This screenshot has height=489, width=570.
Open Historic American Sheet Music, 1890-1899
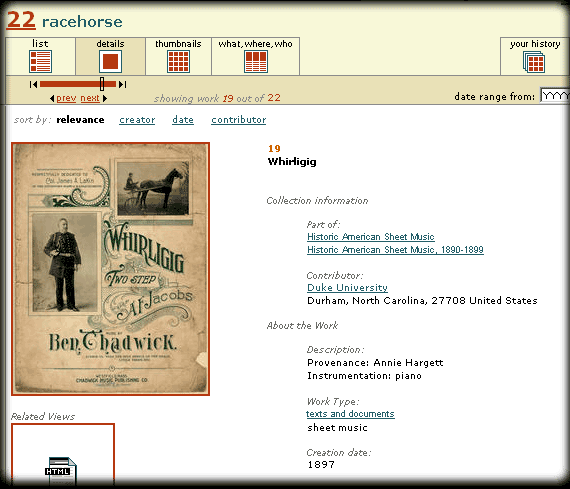click(x=395, y=250)
